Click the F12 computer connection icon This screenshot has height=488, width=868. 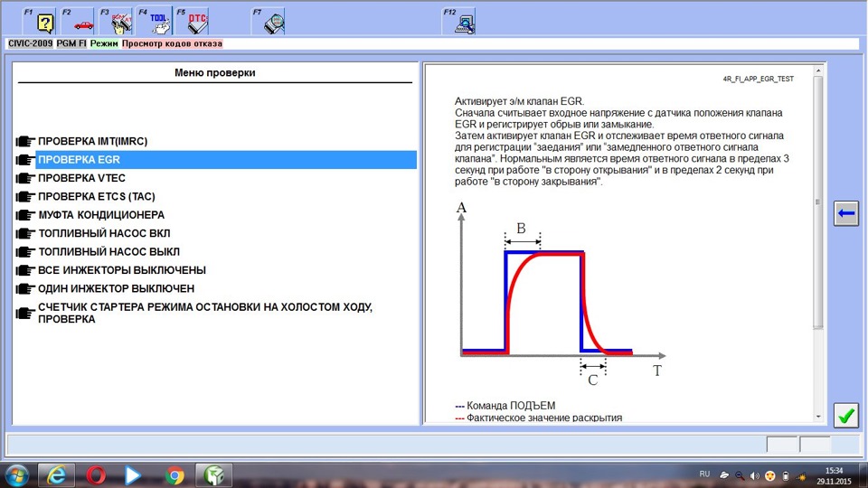[x=459, y=22]
